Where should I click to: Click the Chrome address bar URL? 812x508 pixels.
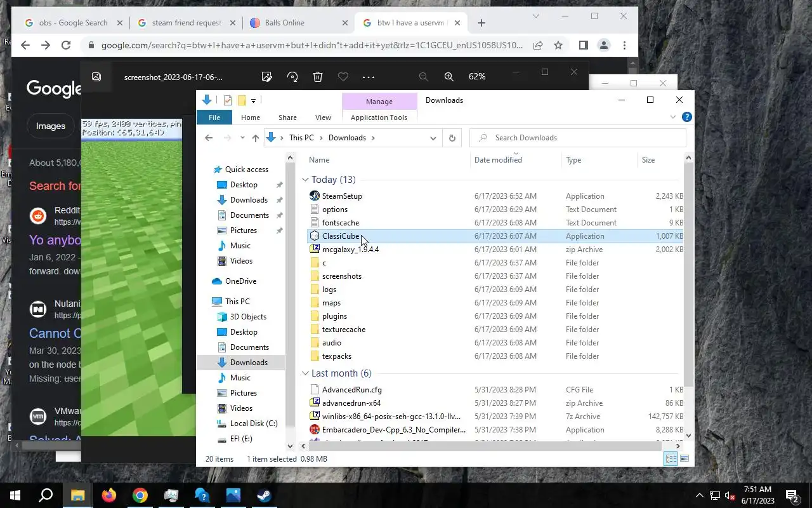click(312, 45)
